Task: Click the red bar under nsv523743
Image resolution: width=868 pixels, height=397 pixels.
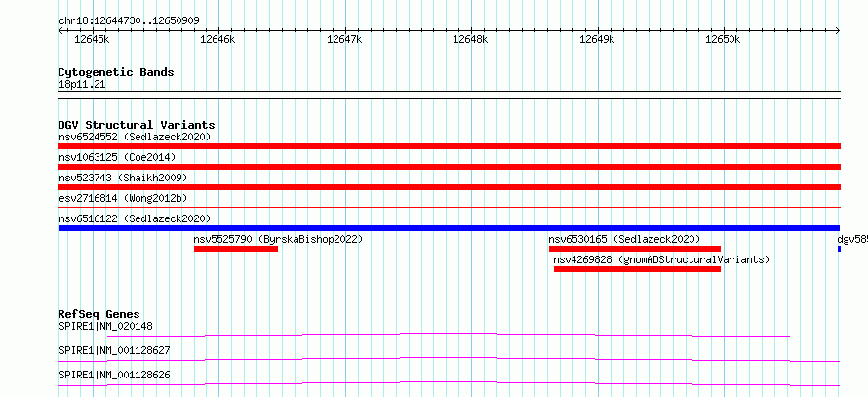Action: tap(449, 187)
